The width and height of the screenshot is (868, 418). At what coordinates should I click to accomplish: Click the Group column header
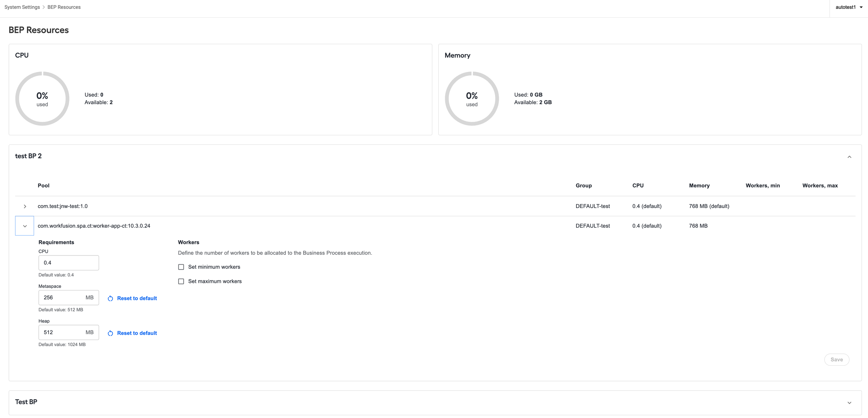pyautogui.click(x=584, y=186)
